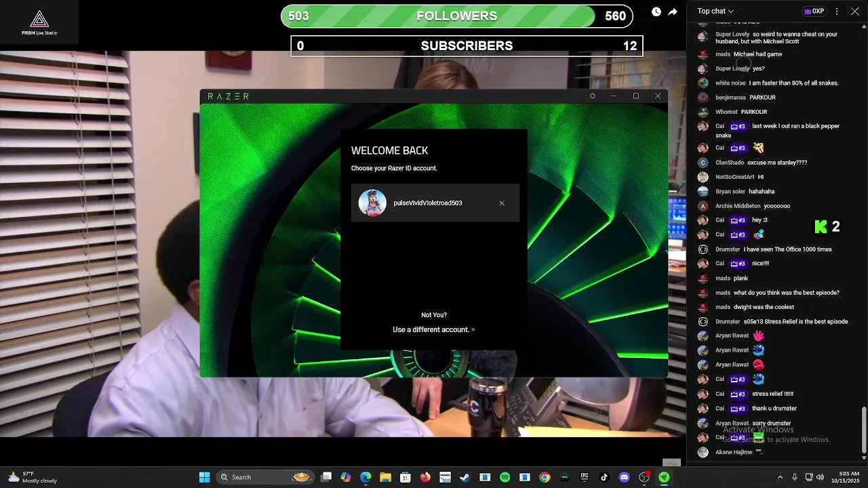This screenshot has height=488, width=868.
Task: Open weather widget showing 57°F
Action: click(33, 477)
